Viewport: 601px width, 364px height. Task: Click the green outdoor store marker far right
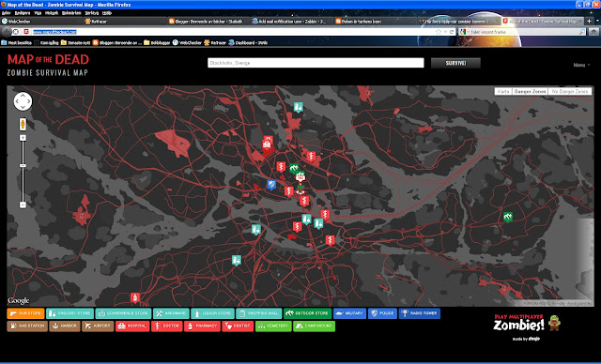pyautogui.click(x=508, y=217)
